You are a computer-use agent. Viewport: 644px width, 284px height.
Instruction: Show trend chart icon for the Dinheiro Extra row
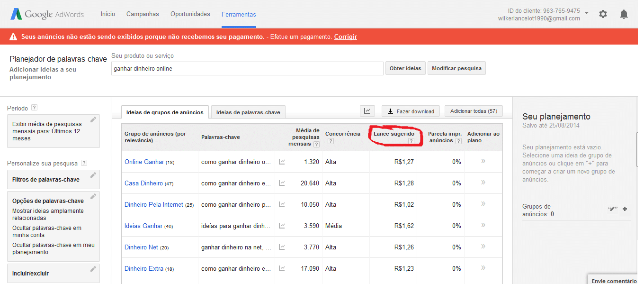[282, 268]
